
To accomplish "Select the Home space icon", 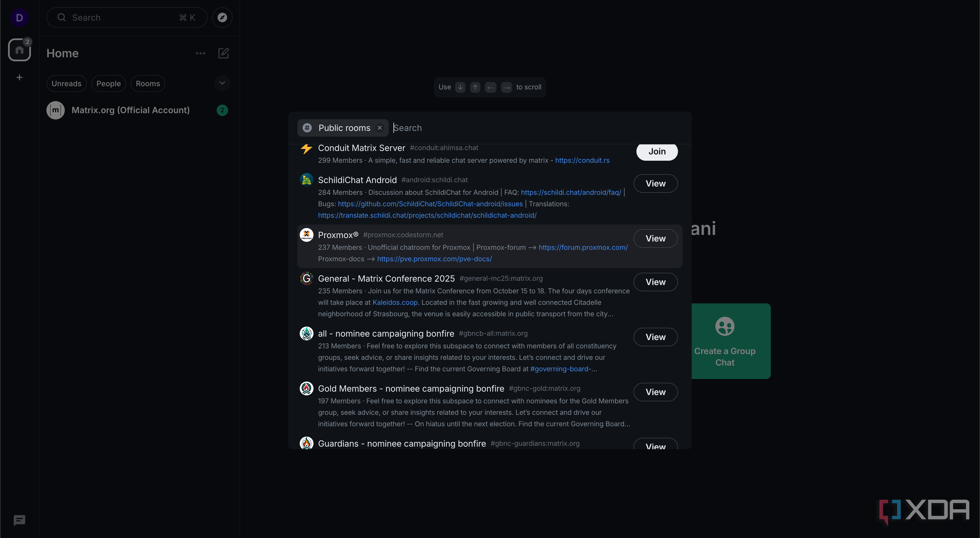I will pos(19,50).
